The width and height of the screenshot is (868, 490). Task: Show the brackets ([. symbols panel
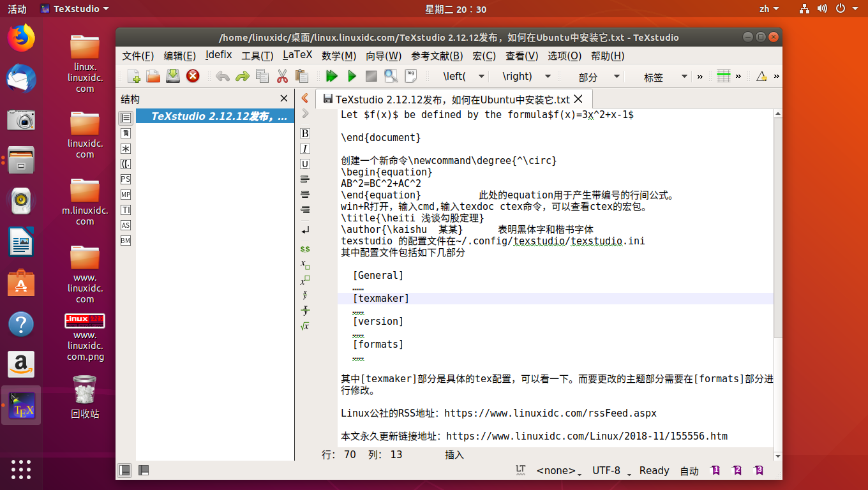[126, 164]
